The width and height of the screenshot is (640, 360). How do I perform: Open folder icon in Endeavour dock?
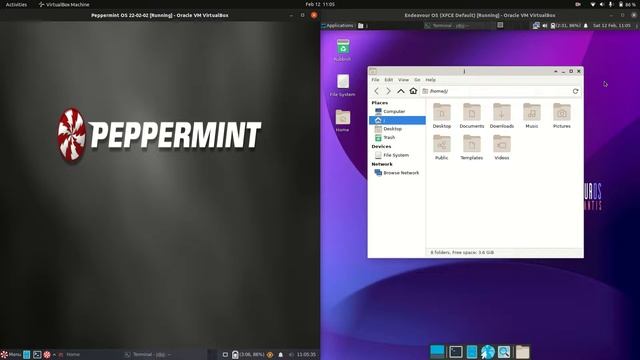(522, 351)
